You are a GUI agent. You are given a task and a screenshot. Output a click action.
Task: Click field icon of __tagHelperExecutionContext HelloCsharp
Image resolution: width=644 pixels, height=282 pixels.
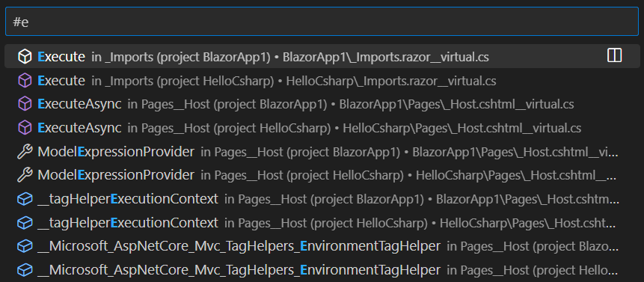coord(25,223)
